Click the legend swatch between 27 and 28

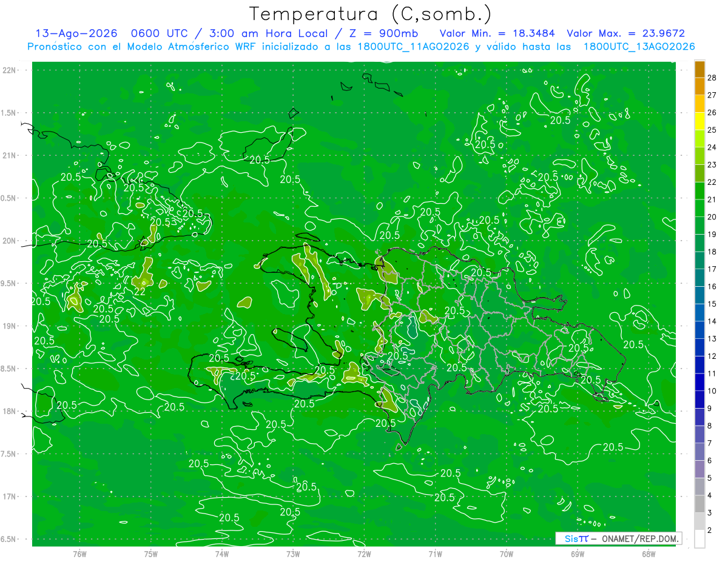click(x=699, y=86)
